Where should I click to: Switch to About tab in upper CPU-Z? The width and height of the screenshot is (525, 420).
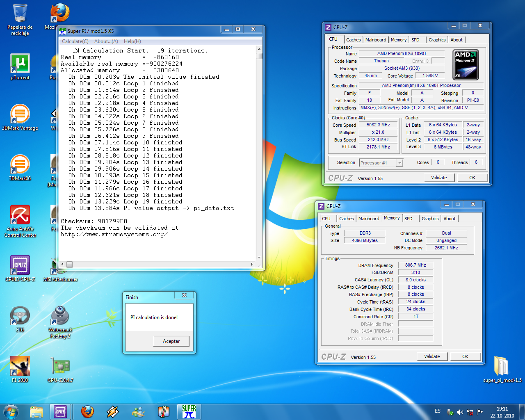457,40
